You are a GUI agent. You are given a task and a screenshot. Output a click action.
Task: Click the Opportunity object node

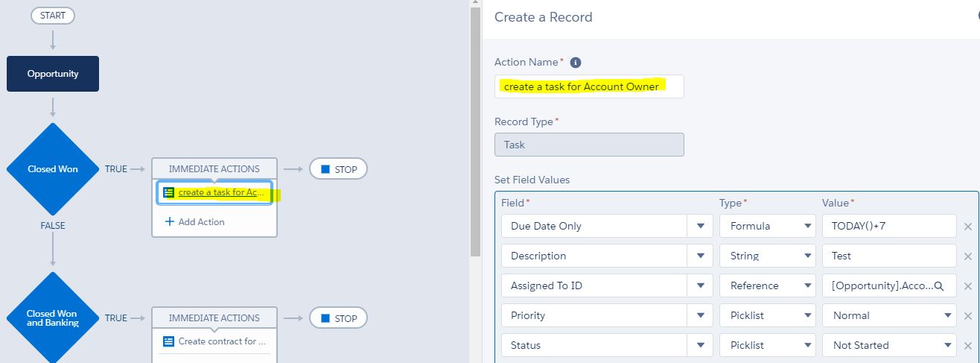point(53,74)
